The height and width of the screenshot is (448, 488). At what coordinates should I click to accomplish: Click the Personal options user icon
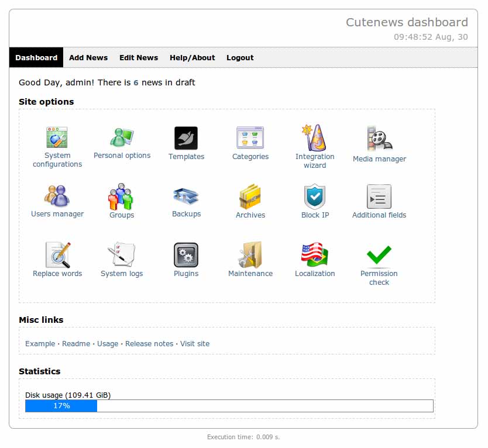(122, 137)
